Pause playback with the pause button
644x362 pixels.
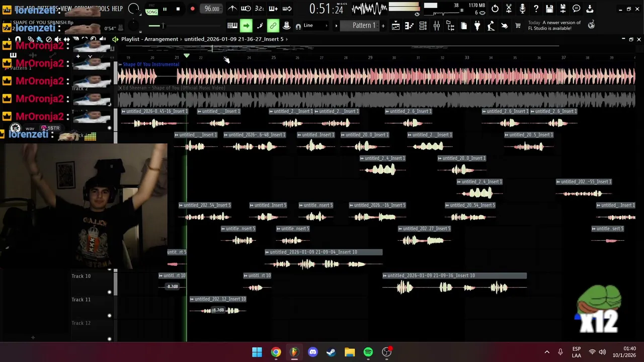pyautogui.click(x=165, y=9)
